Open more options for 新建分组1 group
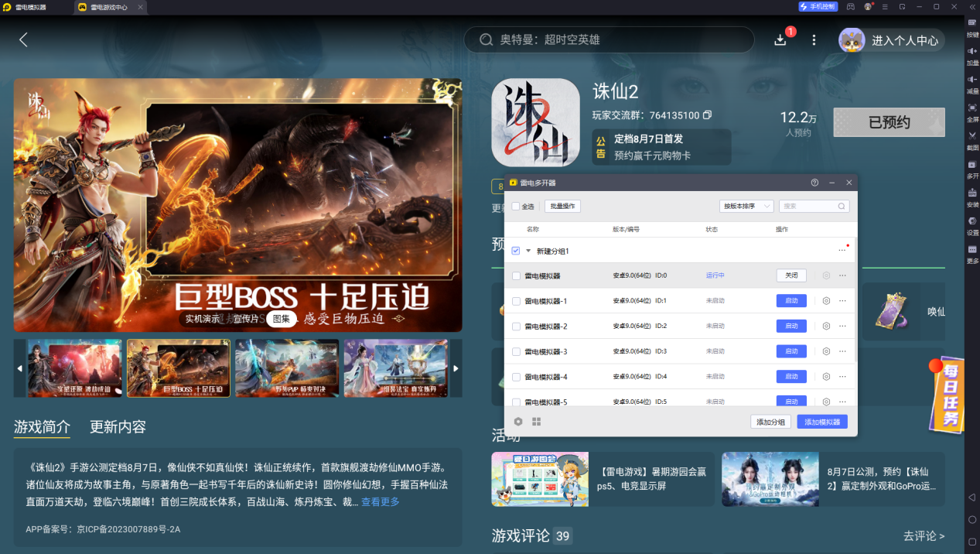Screen dimensions: 980x554 coord(842,251)
